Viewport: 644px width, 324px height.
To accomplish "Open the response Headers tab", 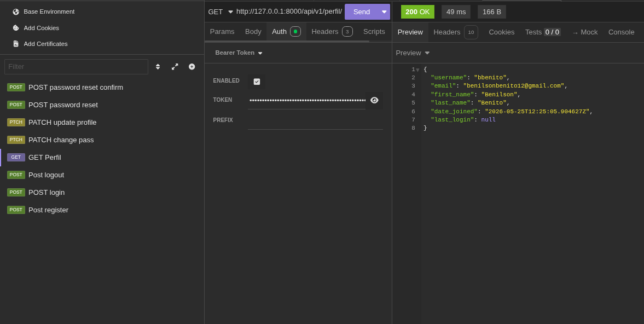I will (x=455, y=32).
